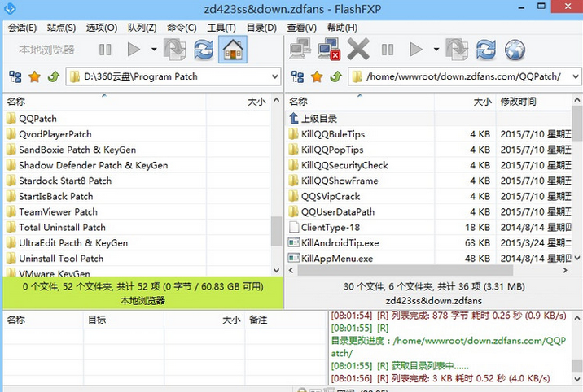
Task: Go up one level in the remote directory
Action: (335, 76)
